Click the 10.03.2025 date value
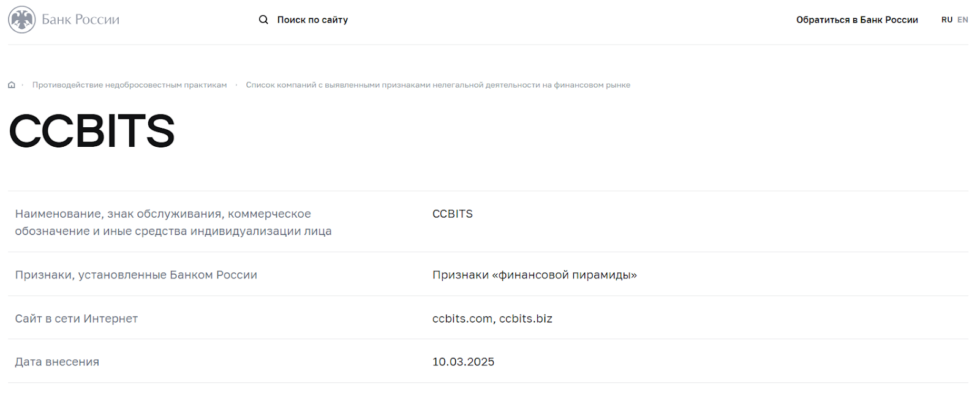 [x=463, y=362]
